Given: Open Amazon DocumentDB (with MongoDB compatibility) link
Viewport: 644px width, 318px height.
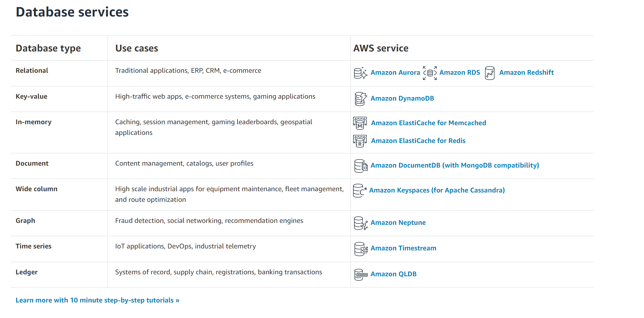Looking at the screenshot, I should (x=454, y=165).
